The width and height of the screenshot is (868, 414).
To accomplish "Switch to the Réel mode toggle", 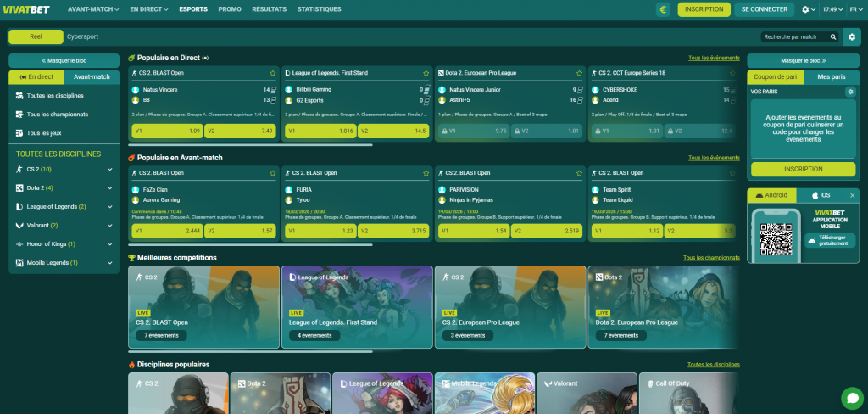I will 36,36.
